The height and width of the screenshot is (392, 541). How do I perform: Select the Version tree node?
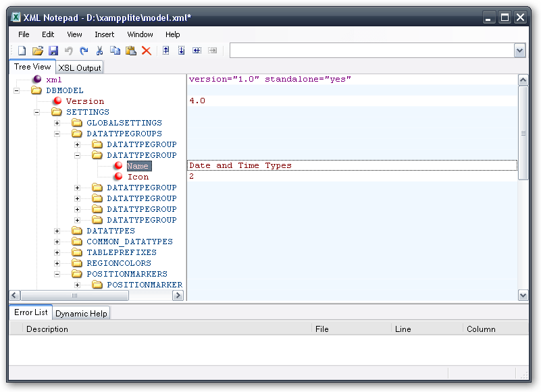[x=85, y=101]
